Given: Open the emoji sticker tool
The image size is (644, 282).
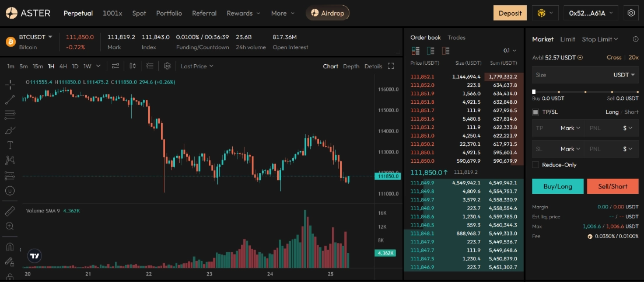Looking at the screenshot, I should pos(10,190).
